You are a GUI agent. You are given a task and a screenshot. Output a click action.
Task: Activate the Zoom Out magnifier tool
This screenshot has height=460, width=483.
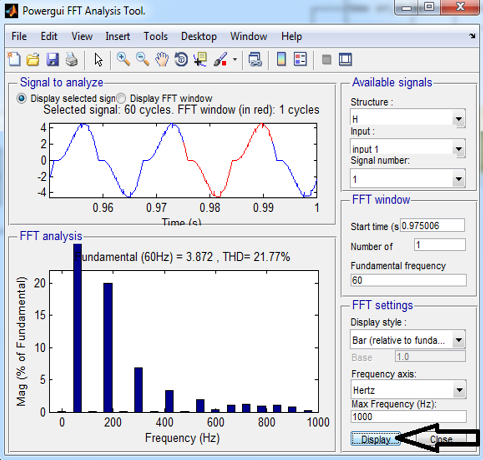tap(143, 60)
